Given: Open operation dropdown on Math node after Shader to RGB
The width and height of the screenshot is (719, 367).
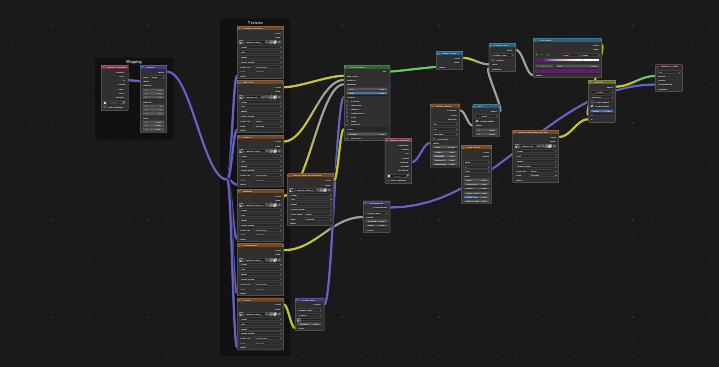Looking at the screenshot, I should (x=503, y=56).
